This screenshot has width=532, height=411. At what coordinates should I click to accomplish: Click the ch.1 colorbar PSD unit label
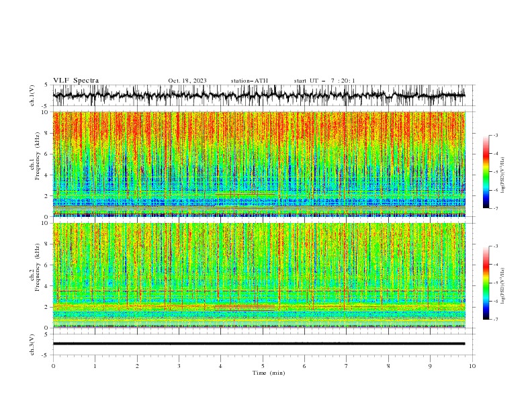pyautogui.click(x=502, y=175)
